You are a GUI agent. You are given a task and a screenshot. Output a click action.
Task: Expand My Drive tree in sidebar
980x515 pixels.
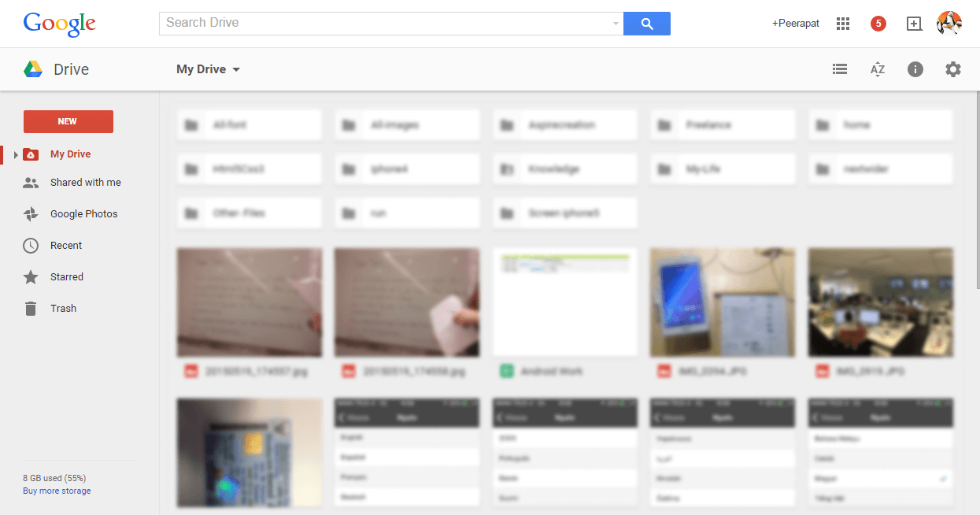point(16,154)
